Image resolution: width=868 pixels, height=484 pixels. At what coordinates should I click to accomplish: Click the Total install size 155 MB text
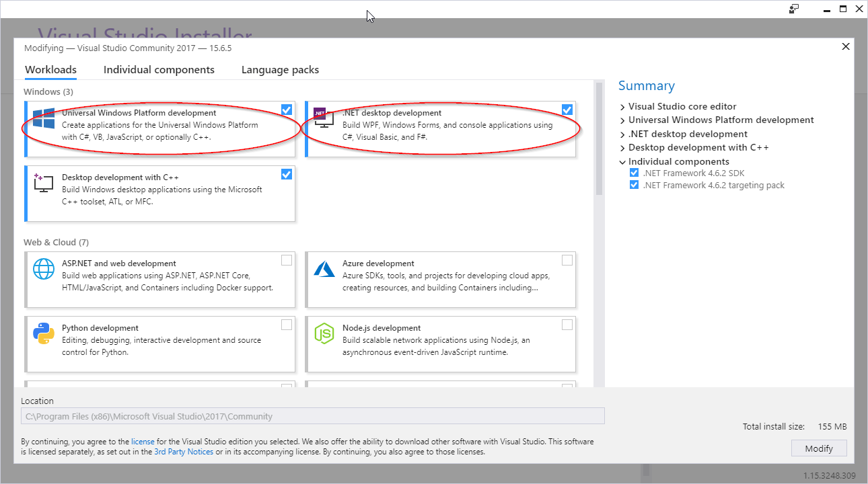click(x=795, y=426)
